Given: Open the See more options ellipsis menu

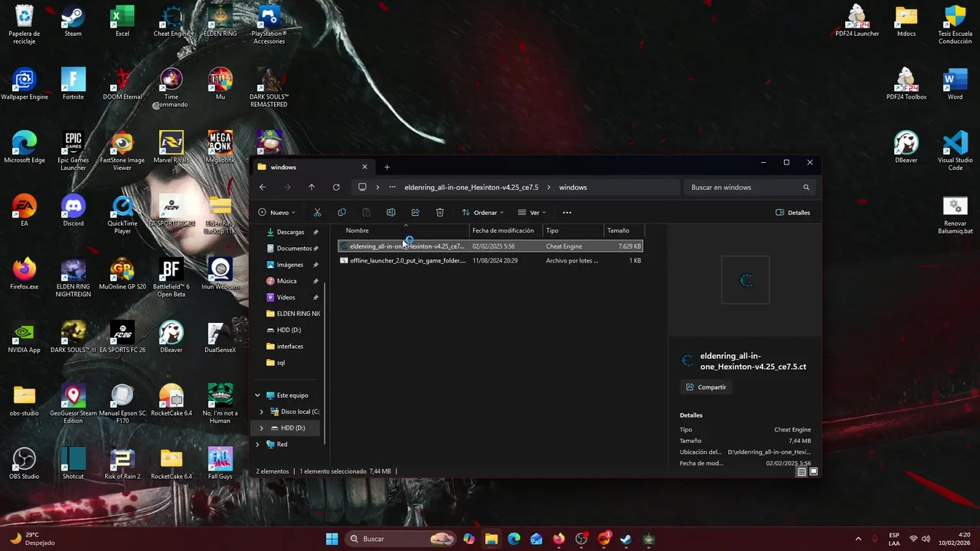Looking at the screenshot, I should tap(567, 213).
